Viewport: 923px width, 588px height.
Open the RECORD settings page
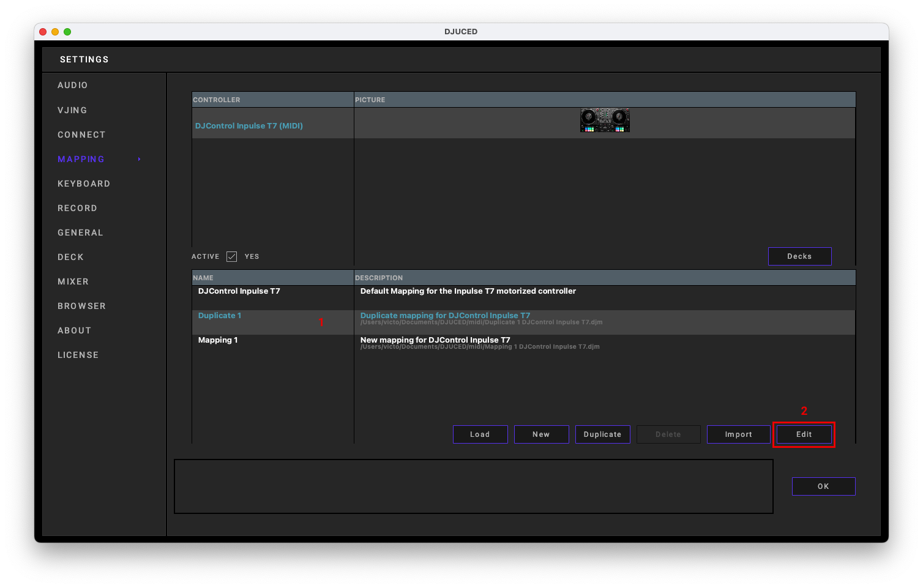[x=77, y=208]
